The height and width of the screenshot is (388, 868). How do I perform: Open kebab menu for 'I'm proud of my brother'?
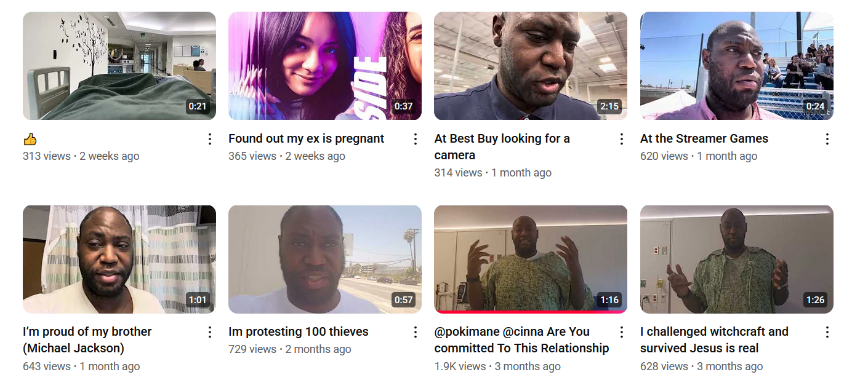(x=210, y=332)
